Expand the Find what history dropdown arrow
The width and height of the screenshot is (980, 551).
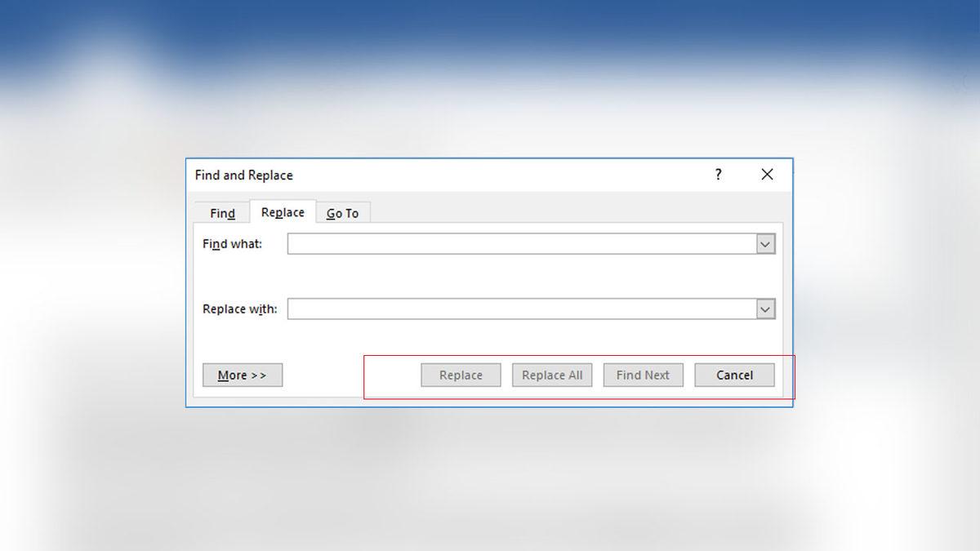pyautogui.click(x=765, y=244)
